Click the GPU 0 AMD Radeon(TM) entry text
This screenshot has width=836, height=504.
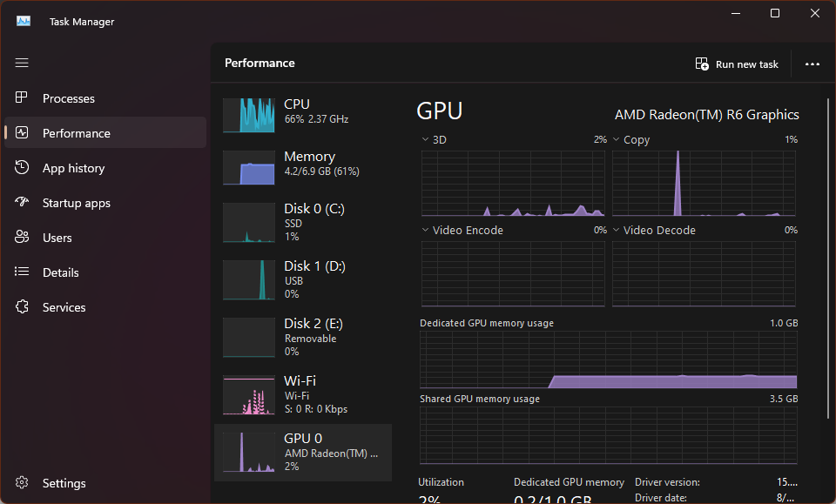pyautogui.click(x=331, y=454)
